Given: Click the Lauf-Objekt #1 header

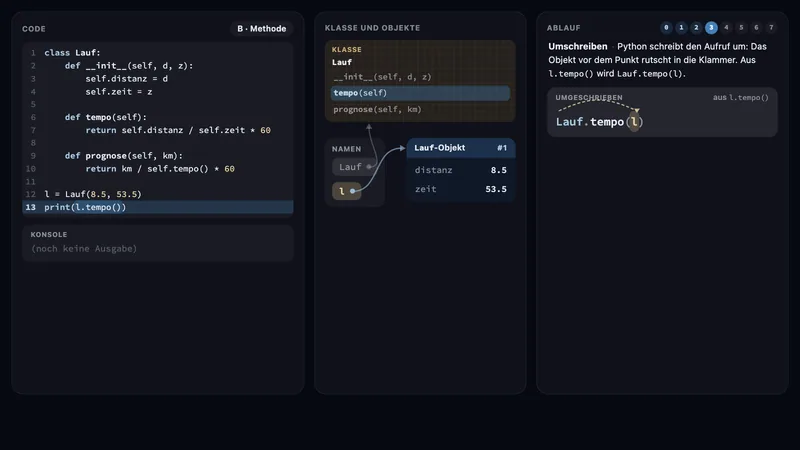Looking at the screenshot, I should (x=461, y=148).
